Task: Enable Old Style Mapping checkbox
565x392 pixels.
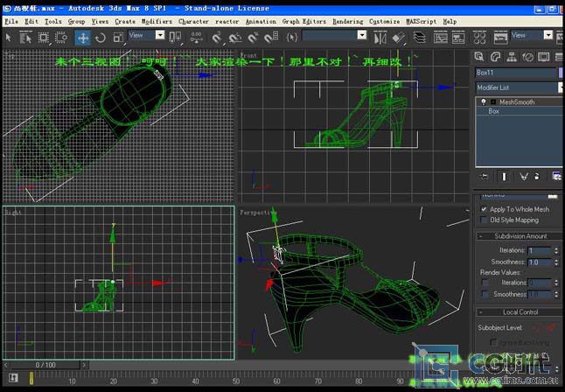Action: (485, 220)
